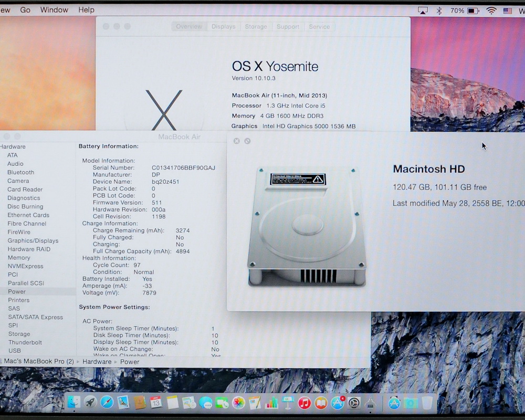
Task: Select Fibre Channel in the sidebar
Action: coord(27,224)
